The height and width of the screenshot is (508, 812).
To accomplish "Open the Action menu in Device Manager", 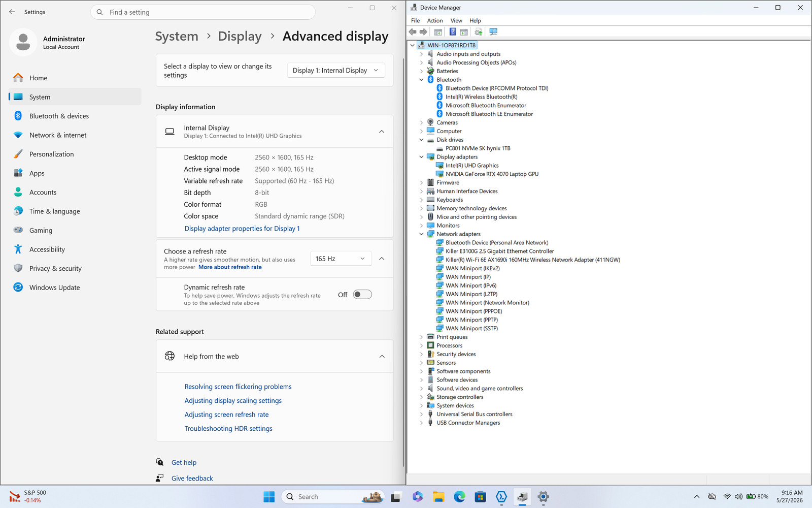I will [x=435, y=20].
